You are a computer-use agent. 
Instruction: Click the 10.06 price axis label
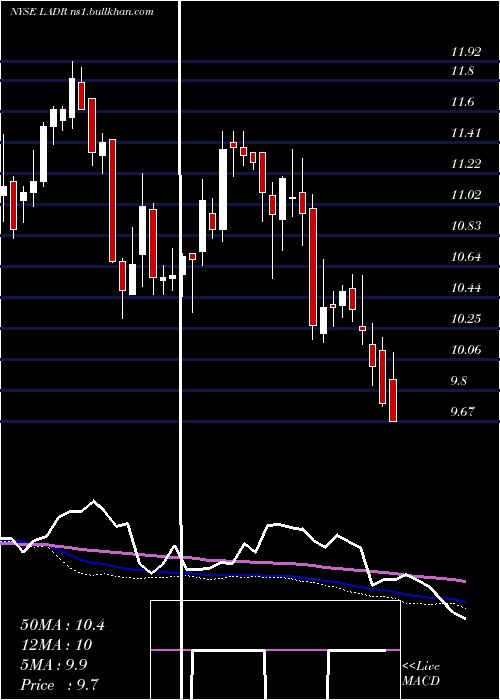pyautogui.click(x=466, y=349)
